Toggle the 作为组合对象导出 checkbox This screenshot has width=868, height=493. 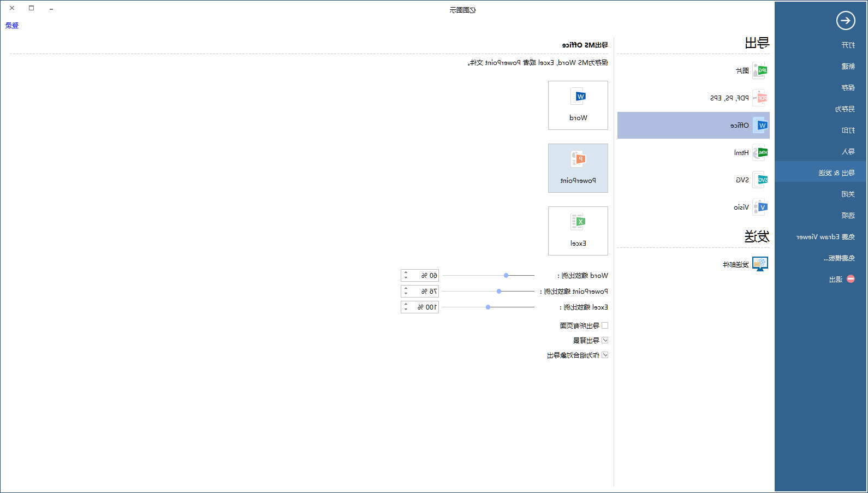point(605,355)
